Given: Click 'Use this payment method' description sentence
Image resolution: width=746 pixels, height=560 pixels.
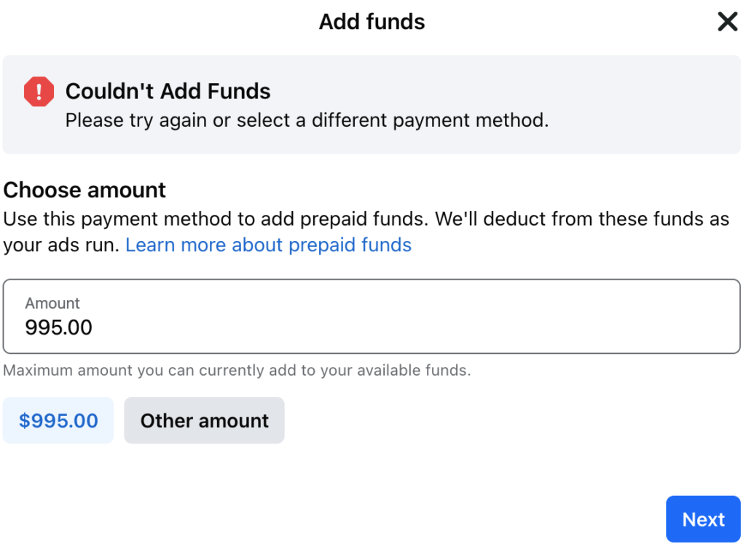Looking at the screenshot, I should pos(216,219).
